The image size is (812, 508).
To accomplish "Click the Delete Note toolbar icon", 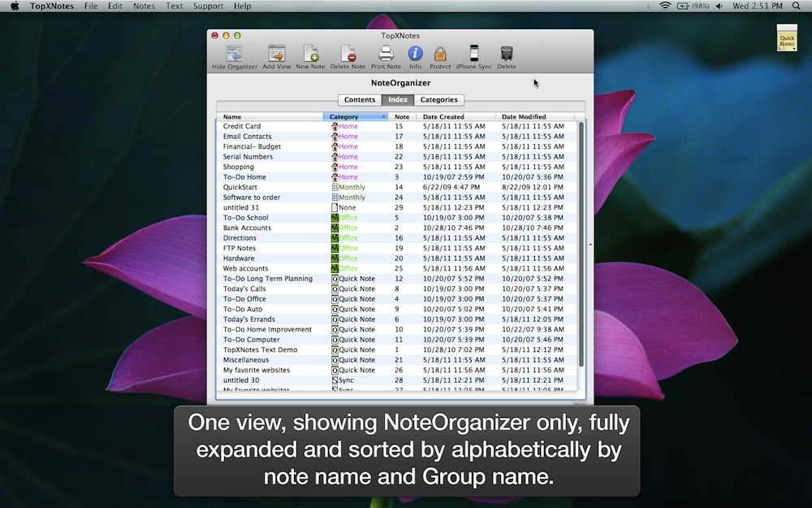I will coord(348,54).
